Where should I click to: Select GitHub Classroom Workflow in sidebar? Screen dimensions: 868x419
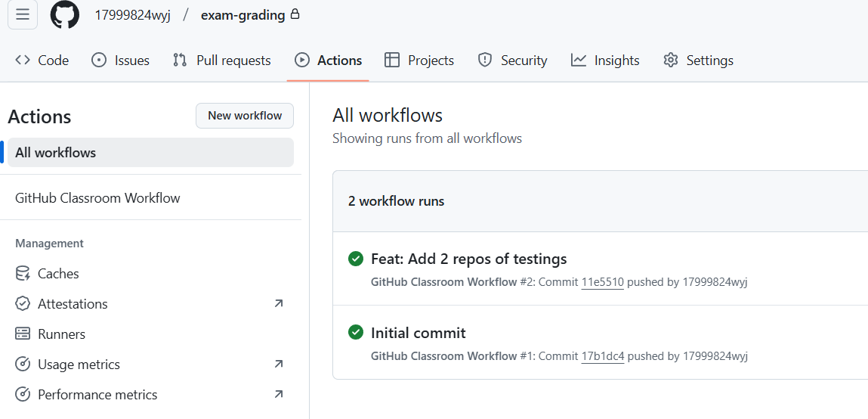coord(97,198)
